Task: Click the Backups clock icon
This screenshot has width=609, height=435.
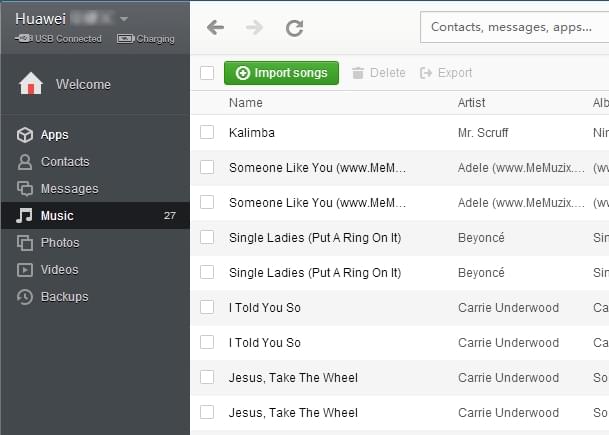Action: click(x=25, y=297)
